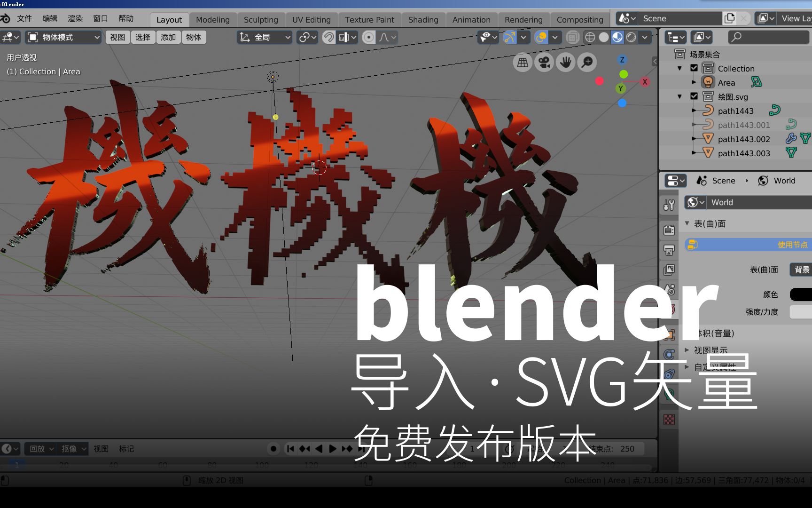Click the 背景 button in World surface panel

pyautogui.click(x=802, y=270)
